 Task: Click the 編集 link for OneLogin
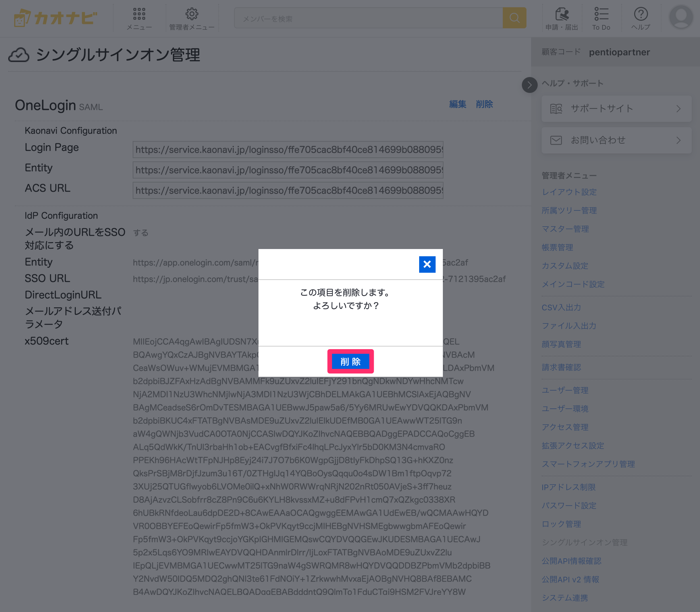point(458,104)
